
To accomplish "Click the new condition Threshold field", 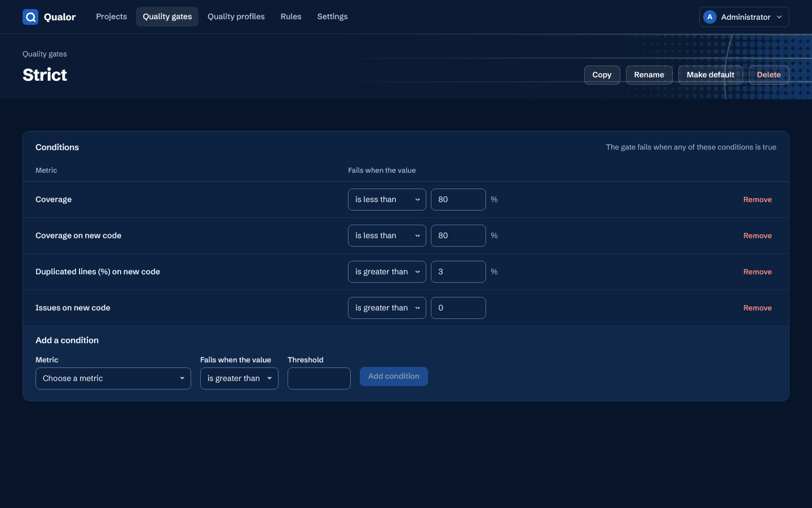I will tap(319, 378).
